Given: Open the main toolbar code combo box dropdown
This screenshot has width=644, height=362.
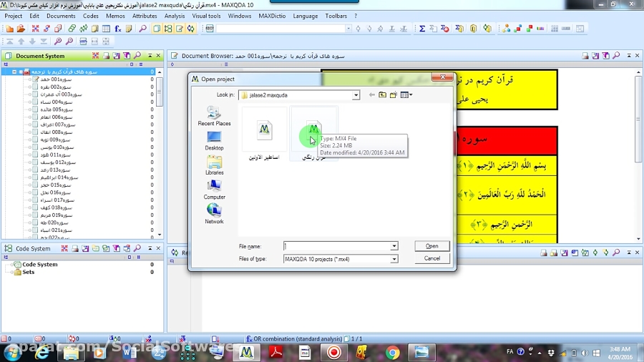Looking at the screenshot, I should point(348,29).
